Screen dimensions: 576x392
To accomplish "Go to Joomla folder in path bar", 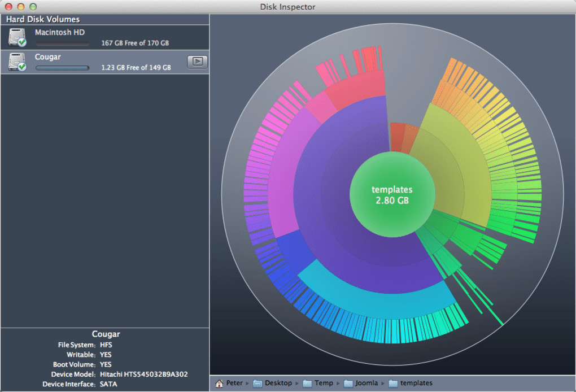I will (x=366, y=384).
